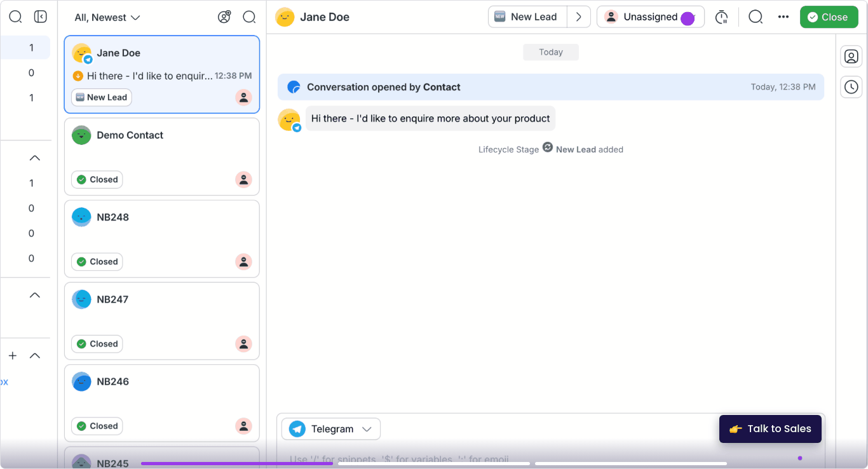Click the plus icon in the left sidebar
The height and width of the screenshot is (469, 868).
pyautogui.click(x=12, y=355)
